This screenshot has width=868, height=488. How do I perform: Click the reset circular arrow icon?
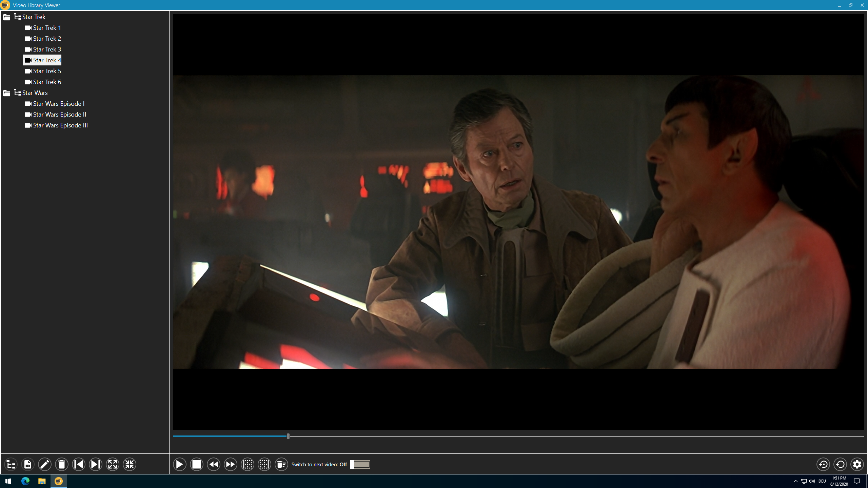pos(840,464)
